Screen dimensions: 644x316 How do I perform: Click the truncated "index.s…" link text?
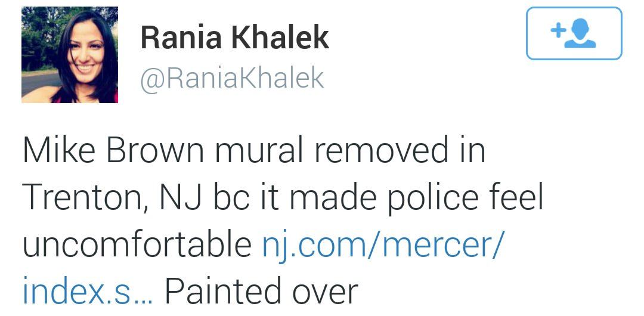[x=88, y=291]
